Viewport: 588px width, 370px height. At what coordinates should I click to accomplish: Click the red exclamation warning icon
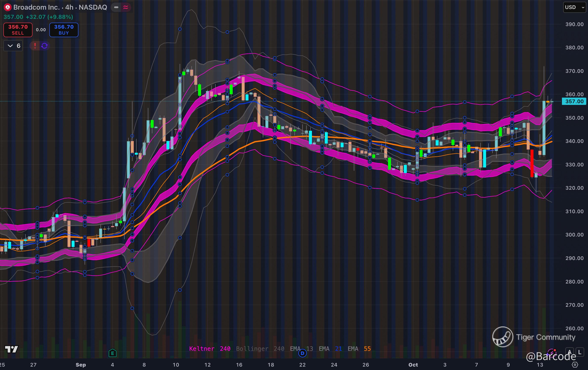(x=35, y=46)
